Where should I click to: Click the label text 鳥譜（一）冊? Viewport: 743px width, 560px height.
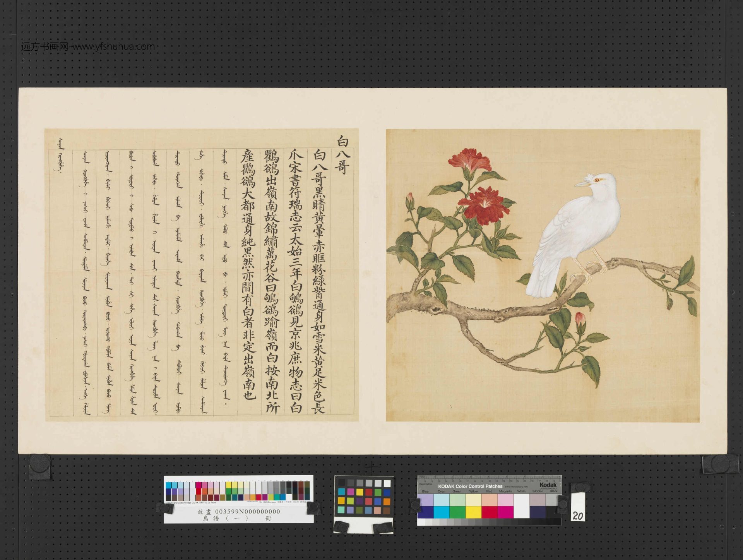pyautogui.click(x=237, y=519)
